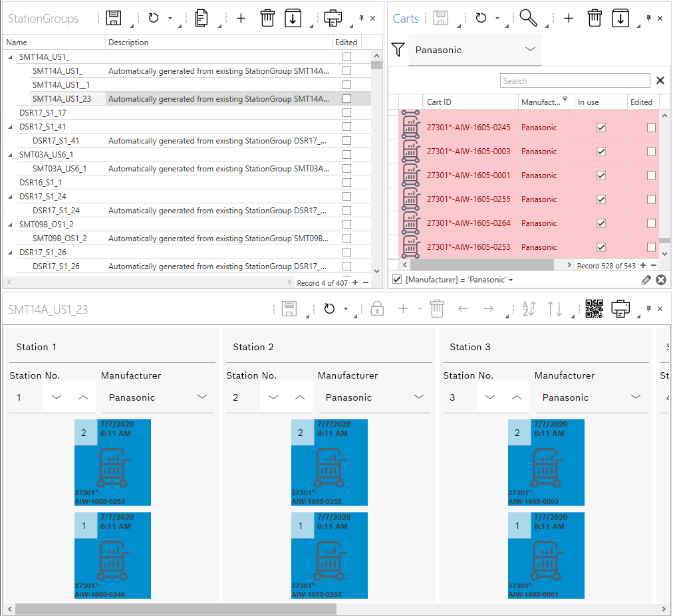Generate QR code for SMT14A_US1_23
Viewport: 673px width, 616px height.
(x=595, y=308)
